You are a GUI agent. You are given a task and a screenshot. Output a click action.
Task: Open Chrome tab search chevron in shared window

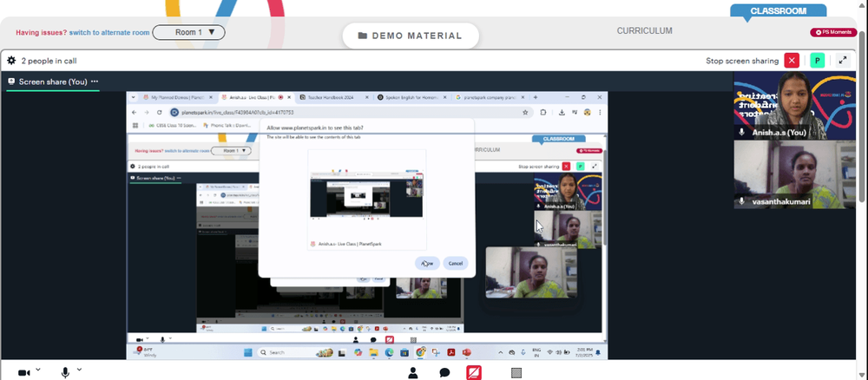coord(133,97)
